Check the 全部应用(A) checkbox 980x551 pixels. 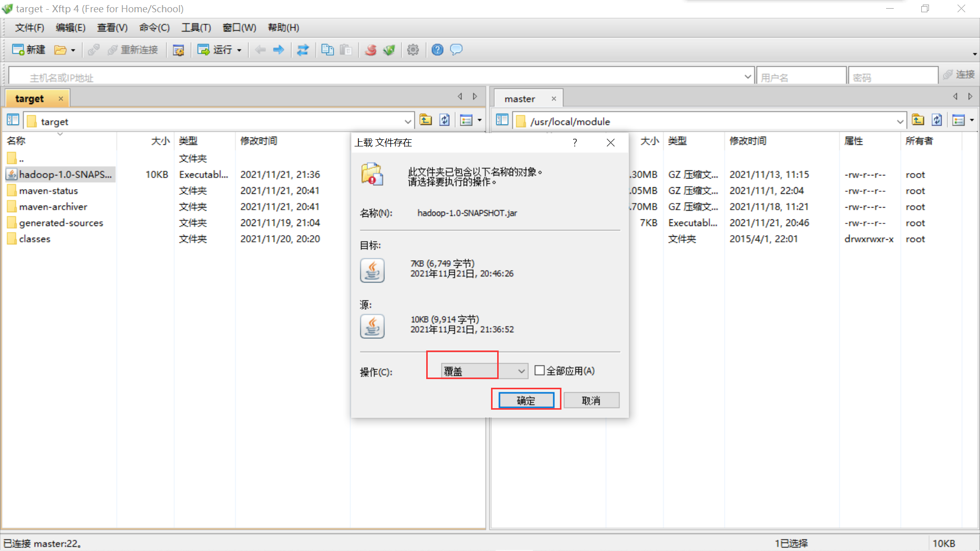click(540, 371)
